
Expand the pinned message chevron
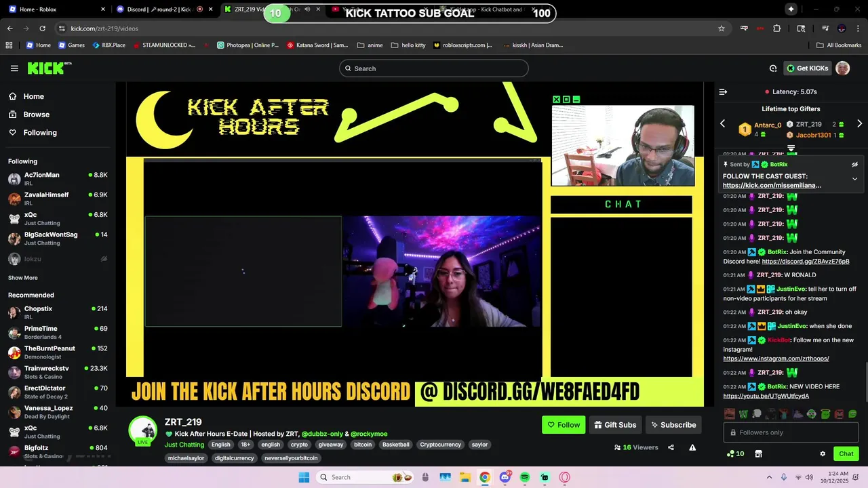point(854,180)
